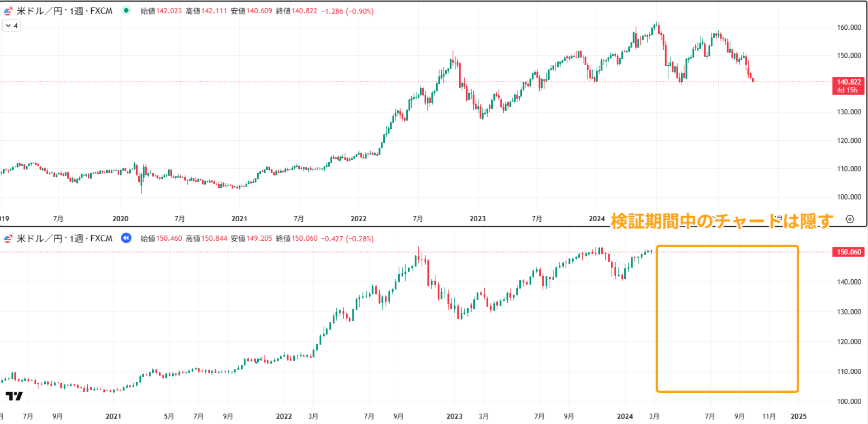Open chart settings via hexagon gear icon

(850, 219)
